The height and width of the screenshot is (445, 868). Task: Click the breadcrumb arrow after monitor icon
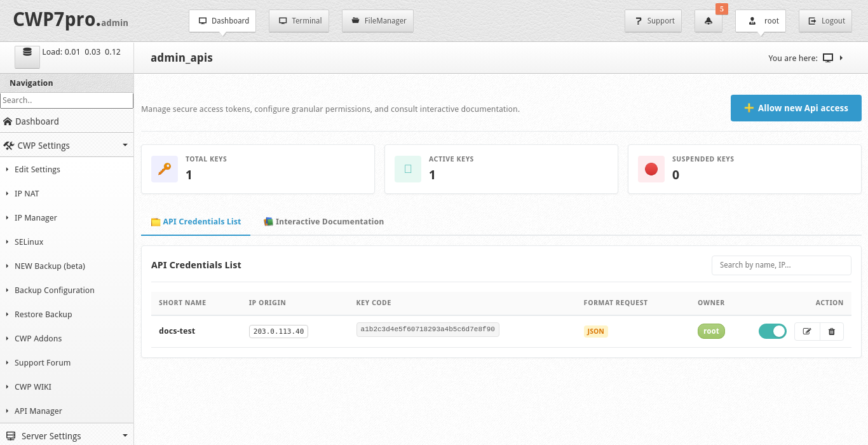(841, 58)
